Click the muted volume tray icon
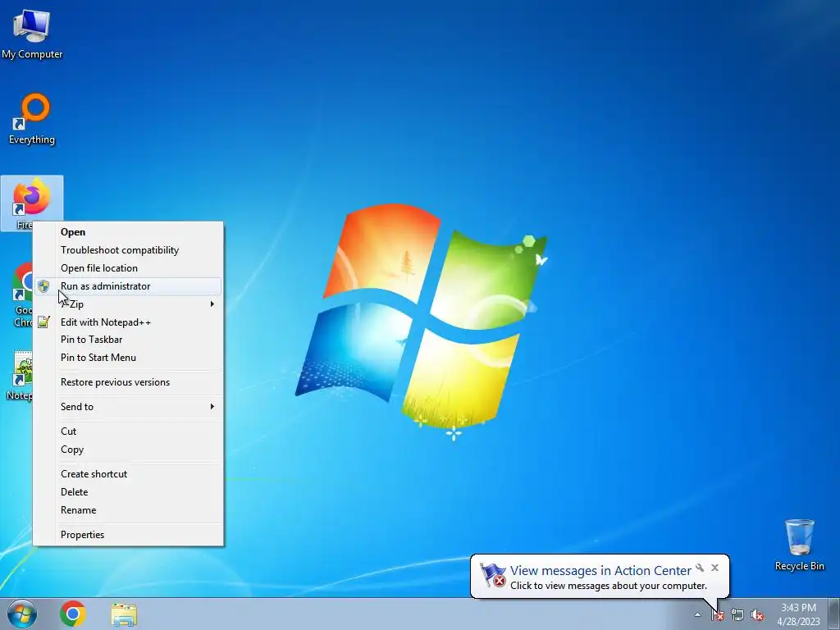This screenshot has width=840, height=630. point(757,615)
